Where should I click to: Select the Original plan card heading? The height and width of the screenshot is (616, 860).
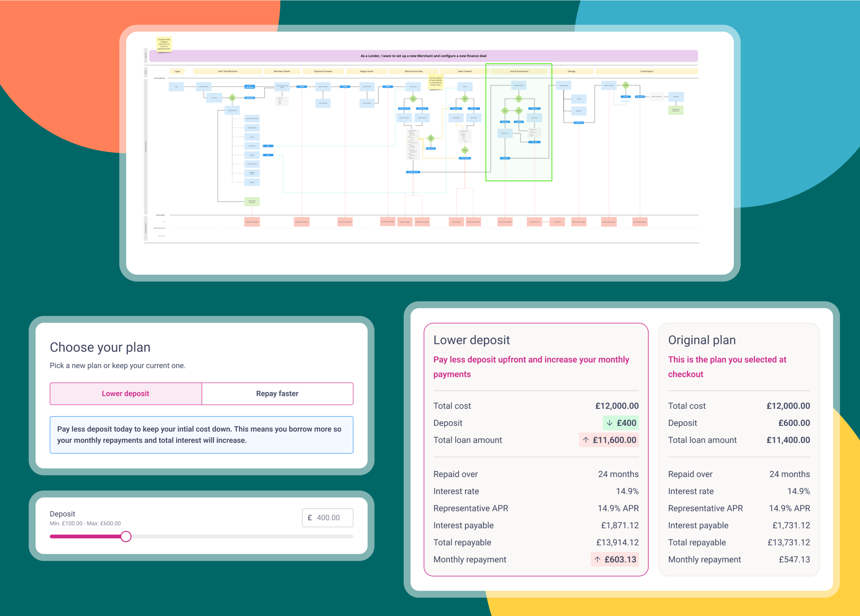click(x=701, y=340)
